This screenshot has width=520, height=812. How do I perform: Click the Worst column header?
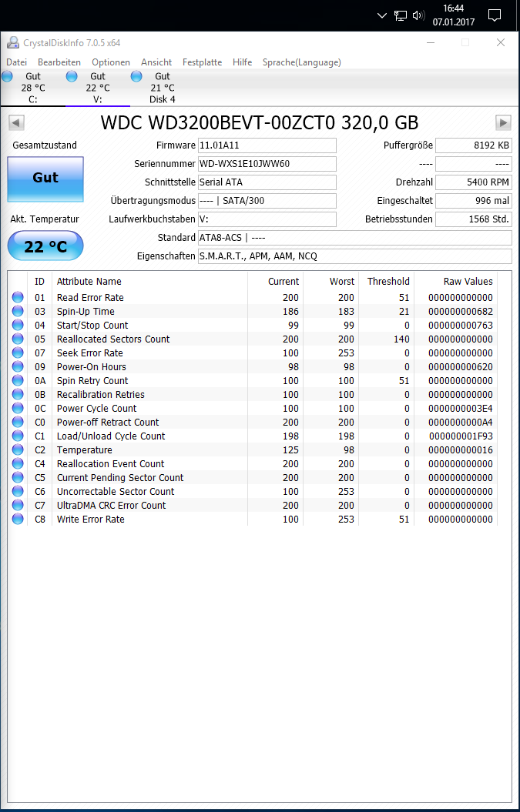341,281
